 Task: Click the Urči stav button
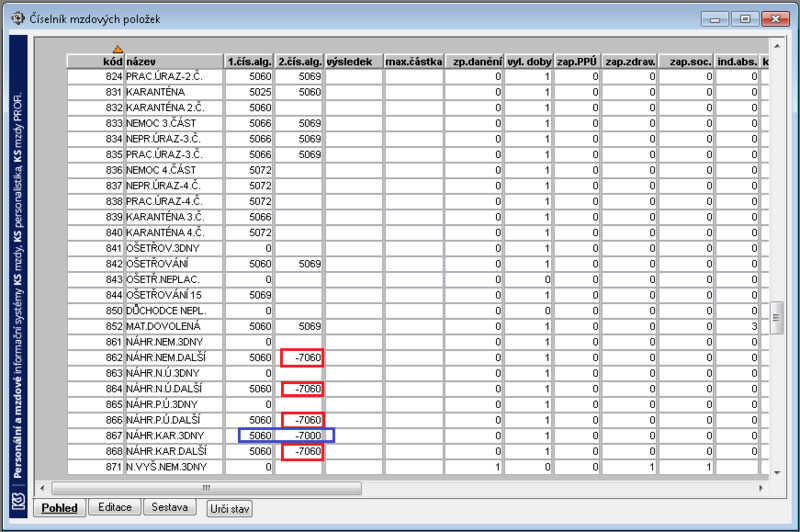[x=230, y=509]
